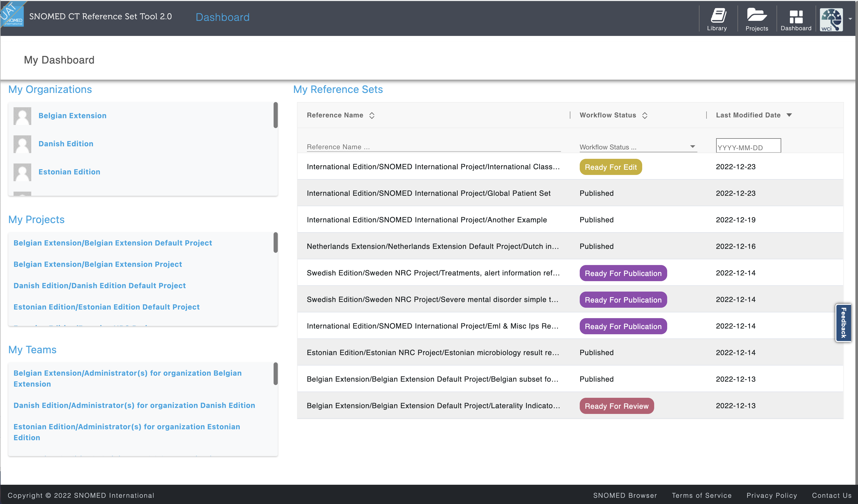Select Belgian subset reference set row
This screenshot has width=858, height=504.
click(570, 379)
